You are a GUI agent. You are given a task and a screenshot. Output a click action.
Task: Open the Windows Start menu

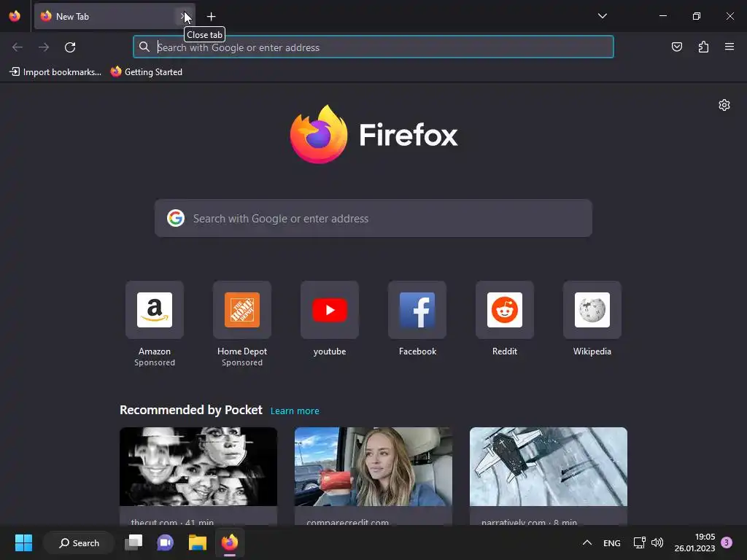pos(23,542)
